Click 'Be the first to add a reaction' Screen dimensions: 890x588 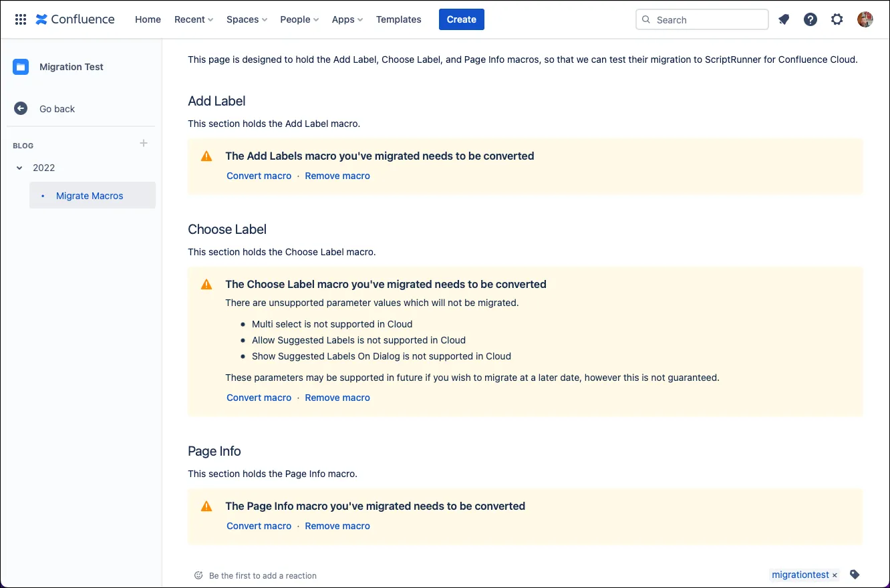pyautogui.click(x=263, y=575)
